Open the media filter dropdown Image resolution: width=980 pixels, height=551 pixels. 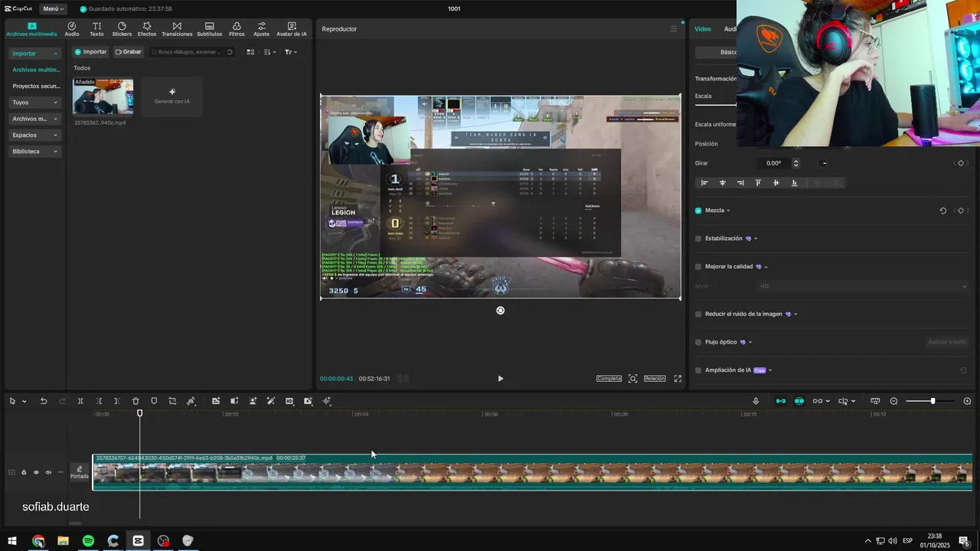click(291, 52)
